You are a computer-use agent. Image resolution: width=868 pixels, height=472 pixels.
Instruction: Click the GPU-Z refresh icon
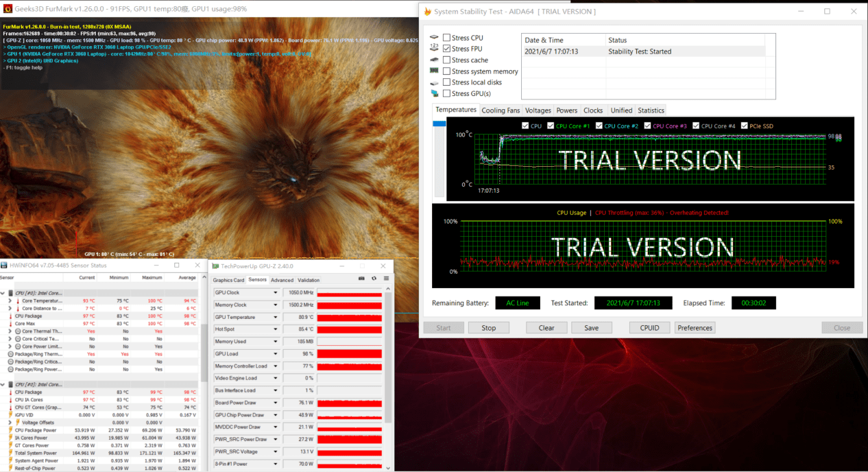tap(374, 279)
